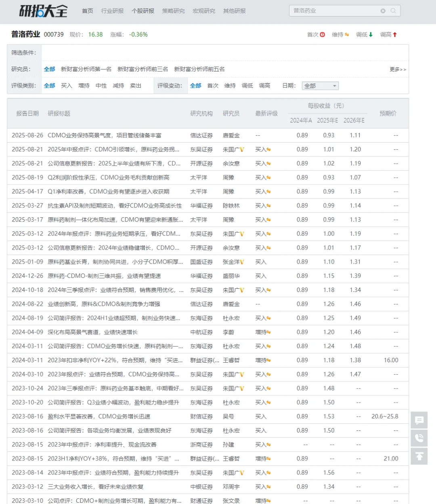Clear the search box via the x icon

383,10
